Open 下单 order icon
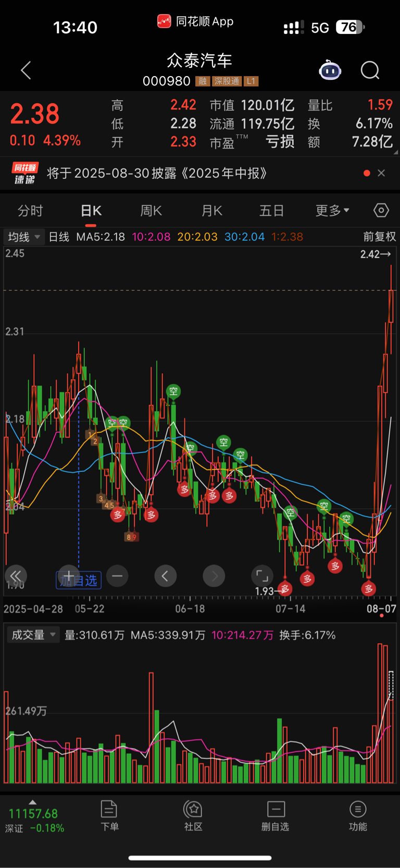 click(109, 815)
